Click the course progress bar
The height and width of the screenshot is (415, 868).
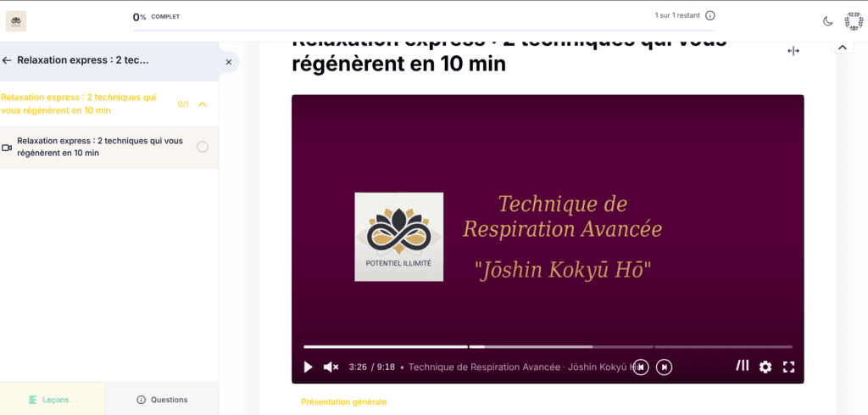point(424,30)
